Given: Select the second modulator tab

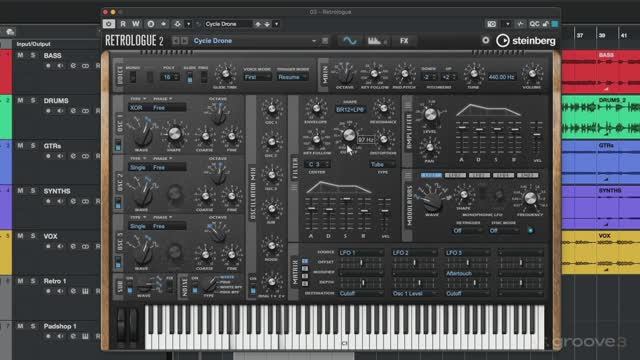Looking at the screenshot, I should (455, 176).
